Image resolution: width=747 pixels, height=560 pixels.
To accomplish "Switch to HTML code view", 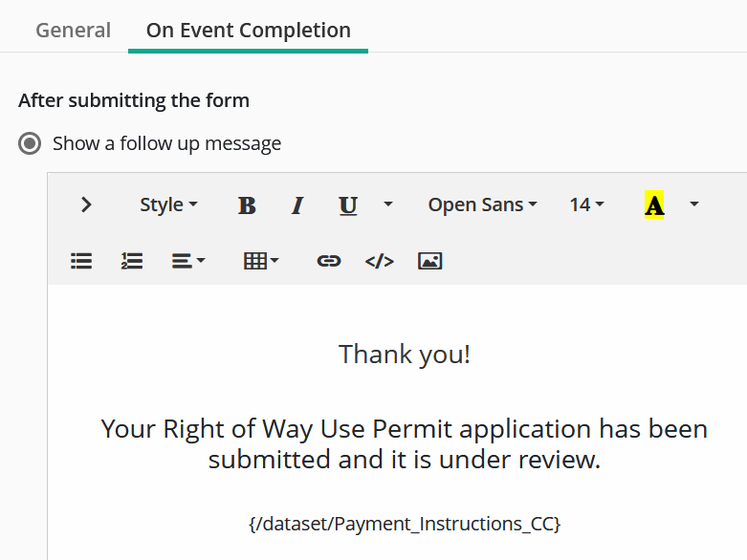I will [x=380, y=261].
